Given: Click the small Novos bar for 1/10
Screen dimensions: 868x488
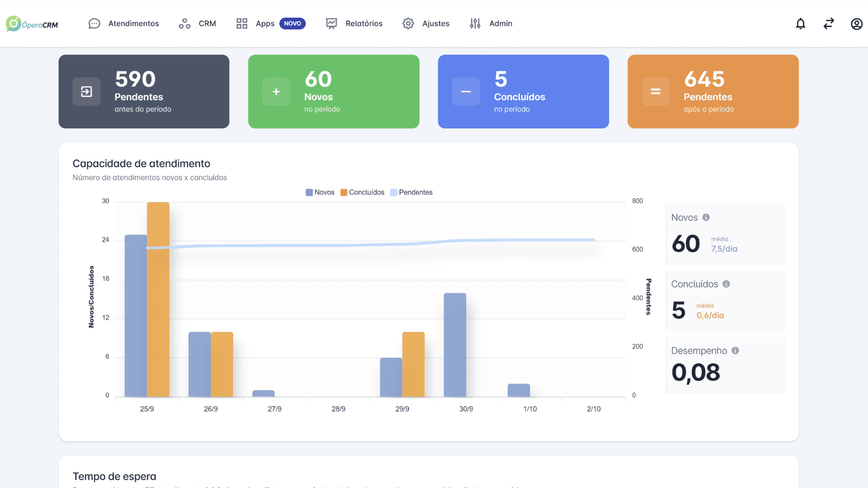Looking at the screenshot, I should point(519,390).
